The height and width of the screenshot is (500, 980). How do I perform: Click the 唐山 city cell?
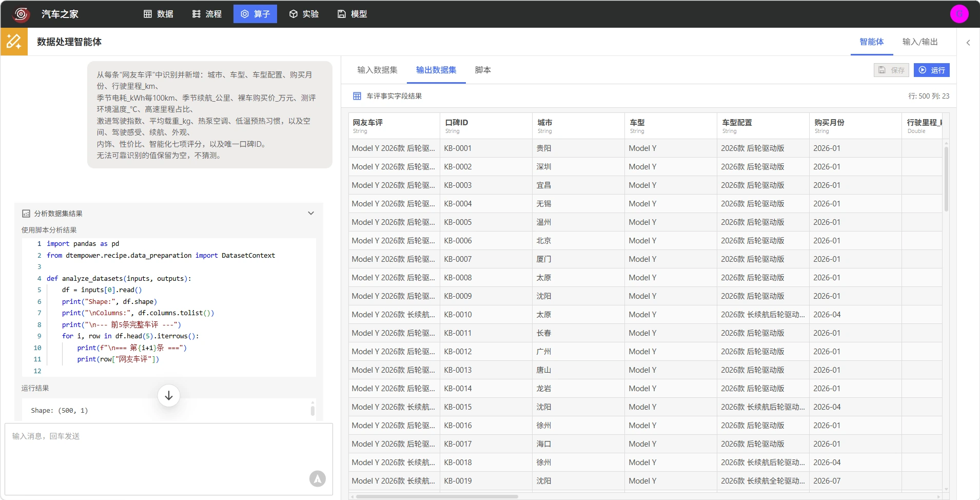(578, 370)
